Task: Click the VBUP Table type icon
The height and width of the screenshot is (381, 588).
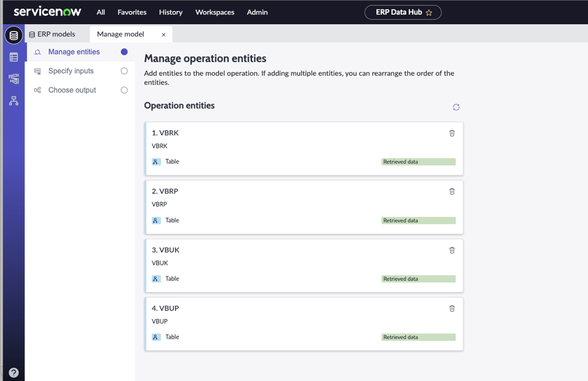Action: [156, 337]
